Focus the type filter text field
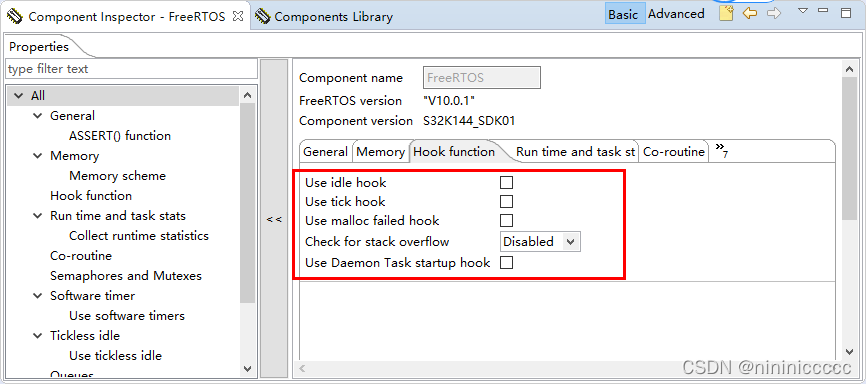Viewport: 866px width, 384px height. 131,69
